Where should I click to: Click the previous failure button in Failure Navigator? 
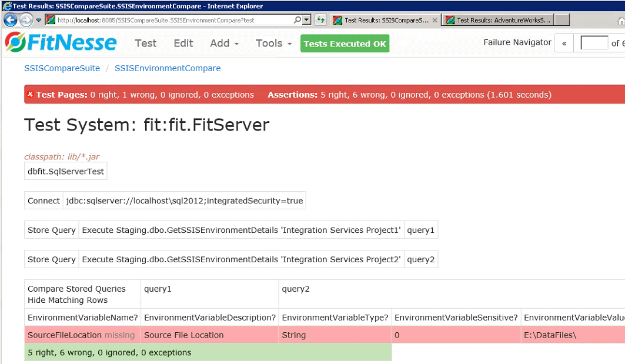pyautogui.click(x=564, y=43)
